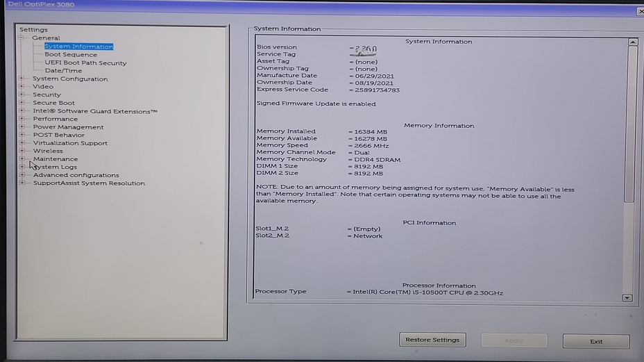Screen dimensions: 644x362
Task: Select Advanced configurations label
Action: pyautogui.click(x=76, y=175)
